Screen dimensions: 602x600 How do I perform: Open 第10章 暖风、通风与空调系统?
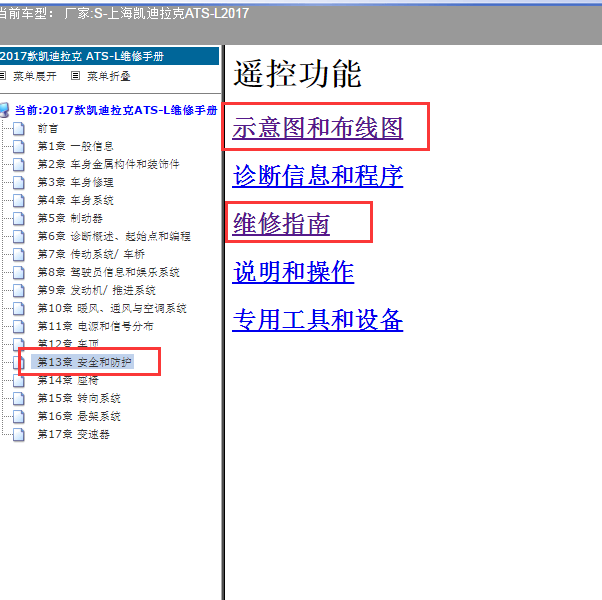pyautogui.click(x=112, y=308)
